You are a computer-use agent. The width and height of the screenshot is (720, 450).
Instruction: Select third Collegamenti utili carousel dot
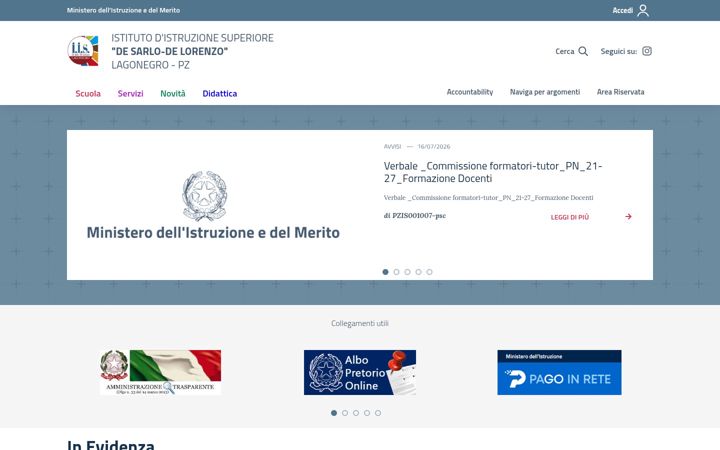[356, 413]
